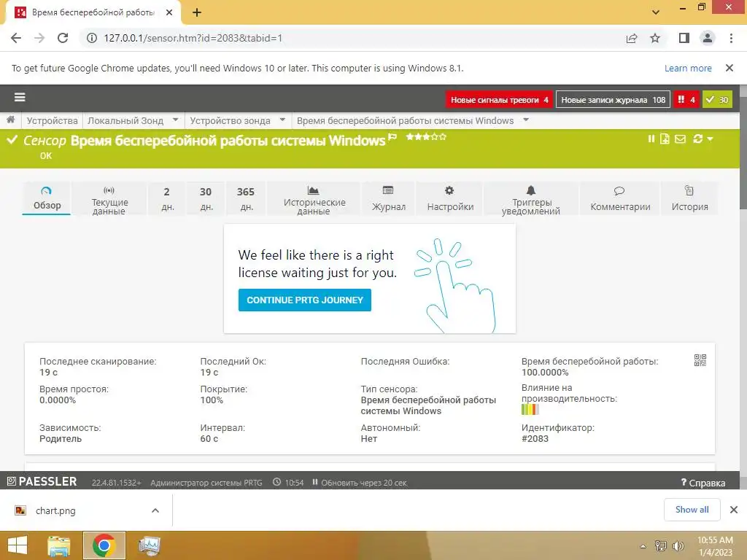747x560 pixels.
Task: Open Chrome profile avatar menu
Action: 708,38
